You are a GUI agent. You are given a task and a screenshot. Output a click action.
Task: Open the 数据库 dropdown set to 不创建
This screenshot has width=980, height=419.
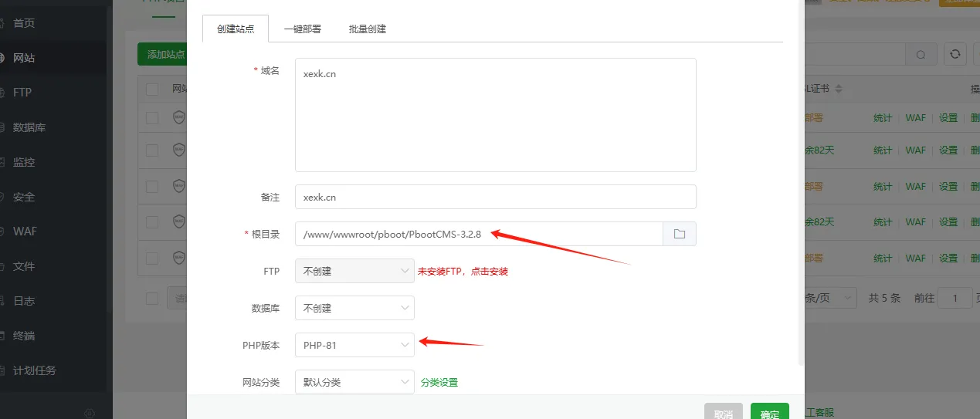354,308
